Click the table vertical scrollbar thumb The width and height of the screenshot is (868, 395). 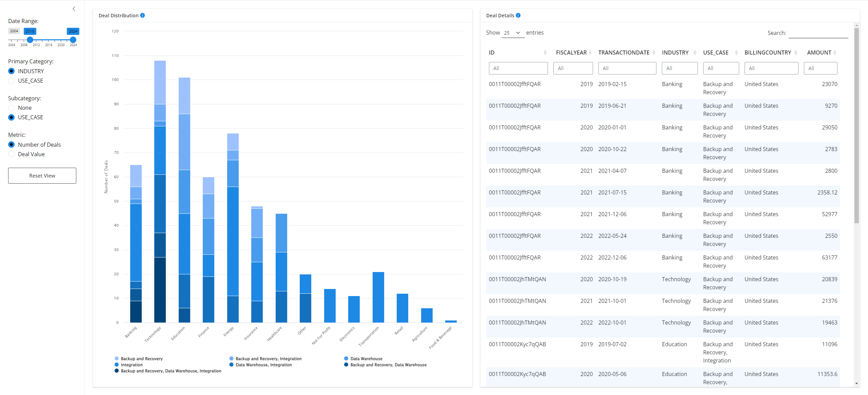856,125
